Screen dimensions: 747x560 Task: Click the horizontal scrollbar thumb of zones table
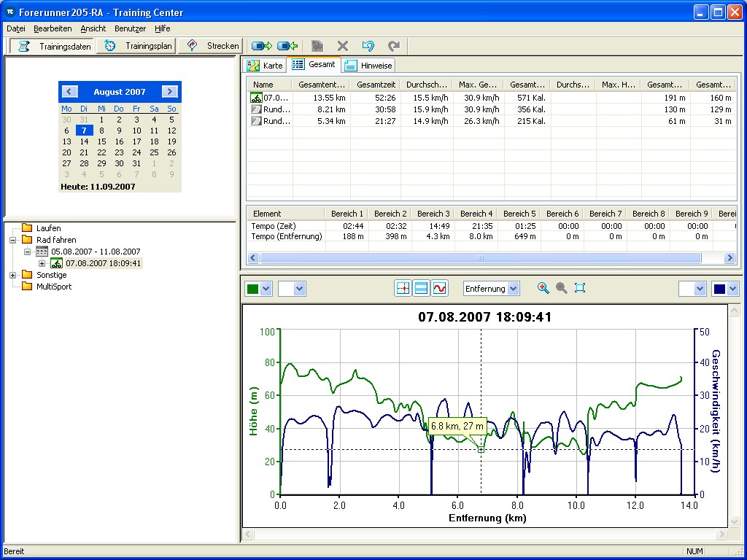[x=480, y=258]
